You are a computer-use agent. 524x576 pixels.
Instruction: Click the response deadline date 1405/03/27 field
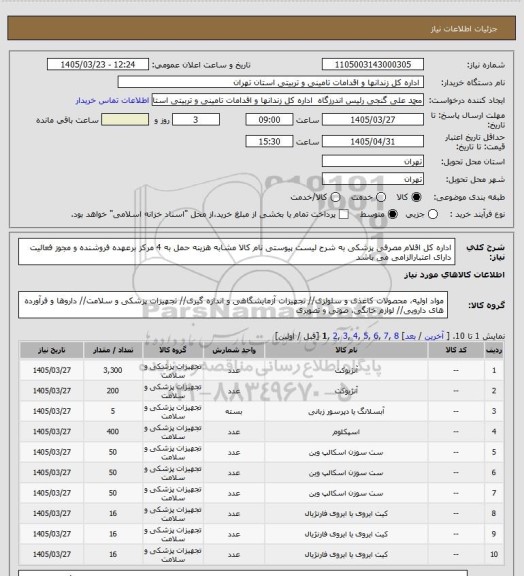373,120
